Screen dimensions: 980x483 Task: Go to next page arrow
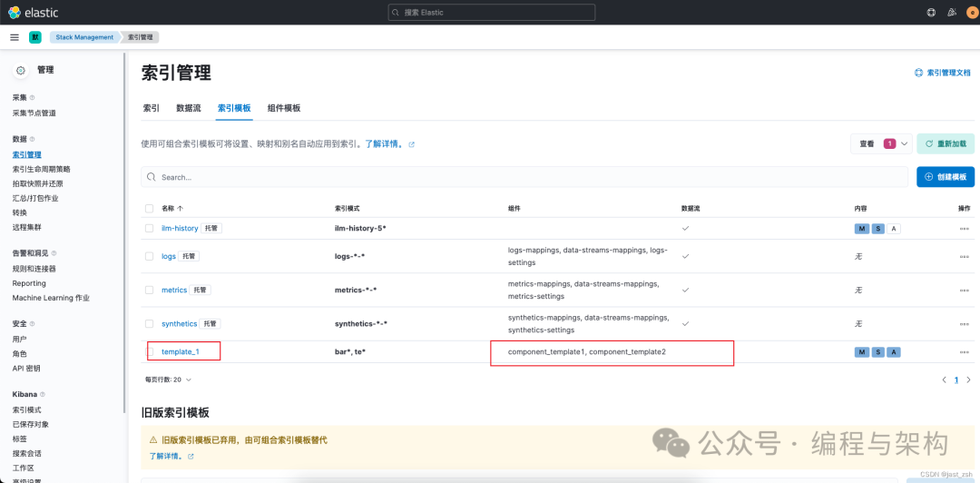pyautogui.click(x=969, y=379)
